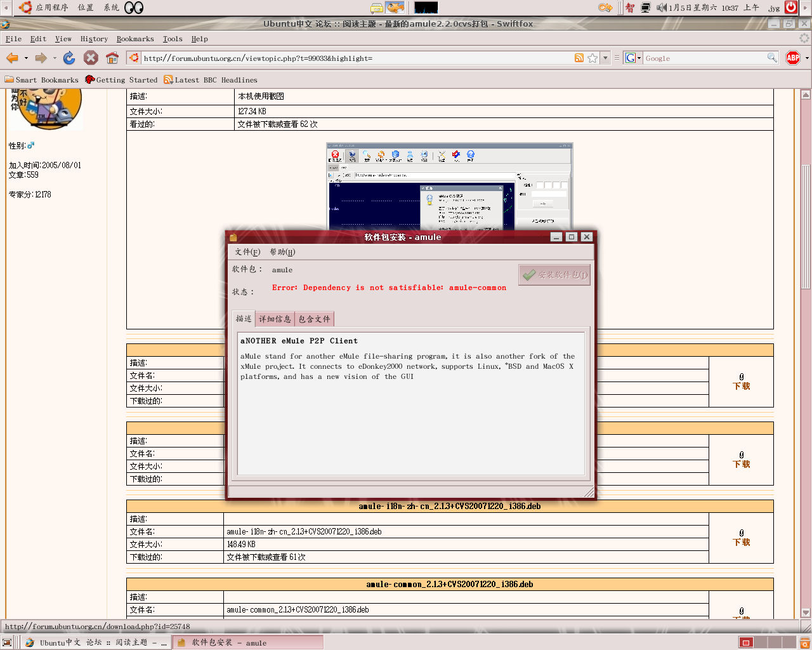Open 系统 menu in top panel
This screenshot has width=812, height=650.
[x=111, y=8]
